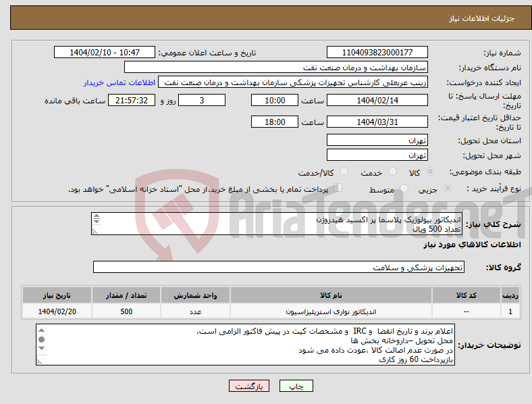The image size is (532, 404).
Task: Click the جزئیات اطلاعات نیاز header title
Action: coord(481,18)
